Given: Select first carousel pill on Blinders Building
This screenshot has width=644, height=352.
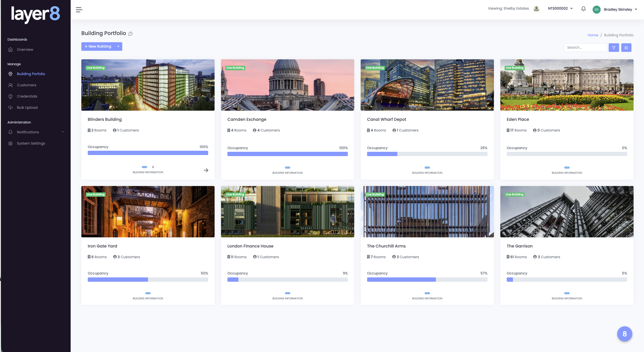Looking at the screenshot, I should pyautogui.click(x=144, y=167).
